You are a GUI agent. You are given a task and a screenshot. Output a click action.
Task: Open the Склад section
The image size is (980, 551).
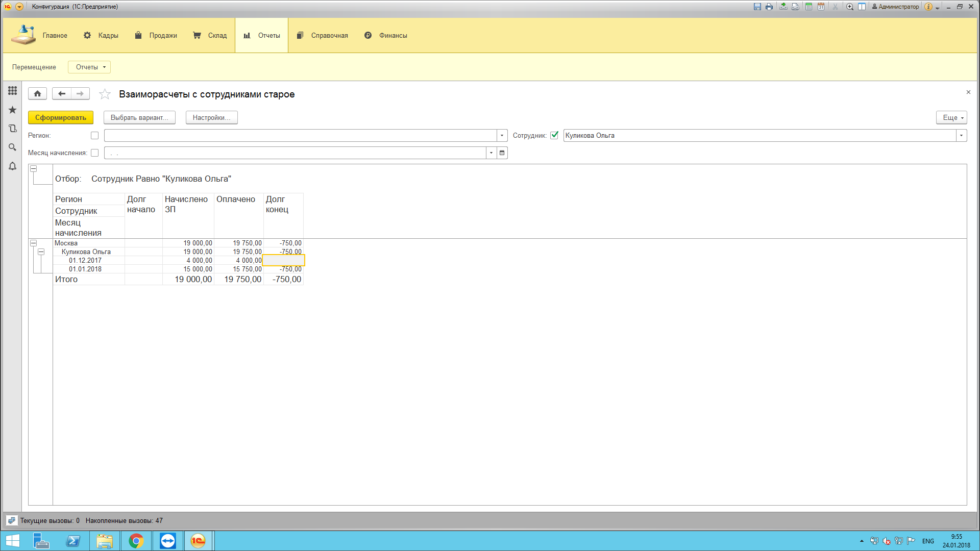point(210,36)
